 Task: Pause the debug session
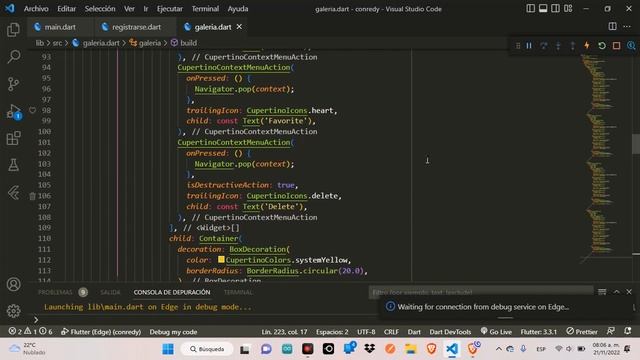[x=529, y=45]
